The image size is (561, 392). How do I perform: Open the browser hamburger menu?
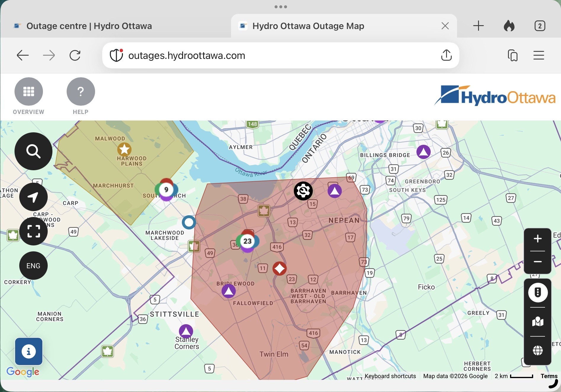click(x=539, y=55)
